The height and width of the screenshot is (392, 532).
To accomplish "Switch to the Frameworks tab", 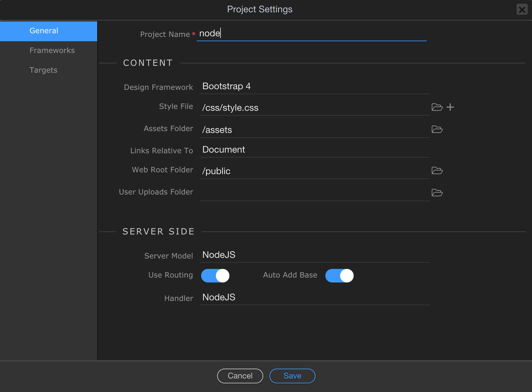I will 49,50.
